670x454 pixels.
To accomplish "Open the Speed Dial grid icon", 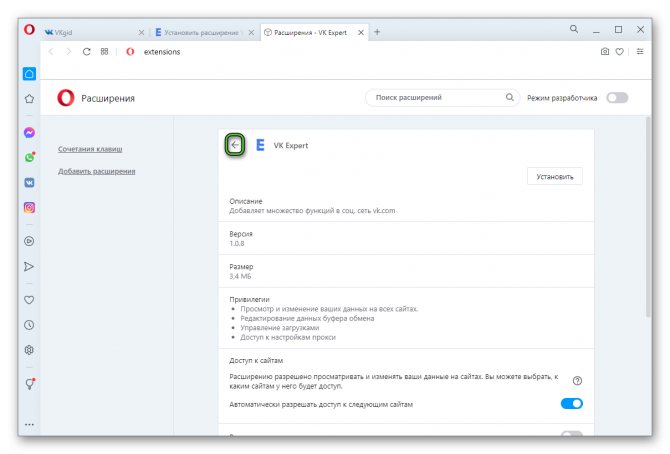I will coord(104,52).
